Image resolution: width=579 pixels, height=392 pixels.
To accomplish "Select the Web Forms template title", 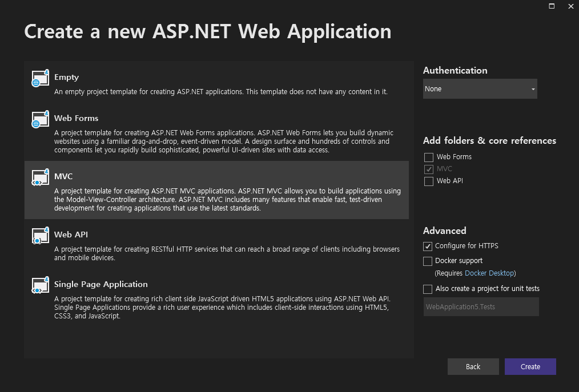I will pyautogui.click(x=76, y=118).
